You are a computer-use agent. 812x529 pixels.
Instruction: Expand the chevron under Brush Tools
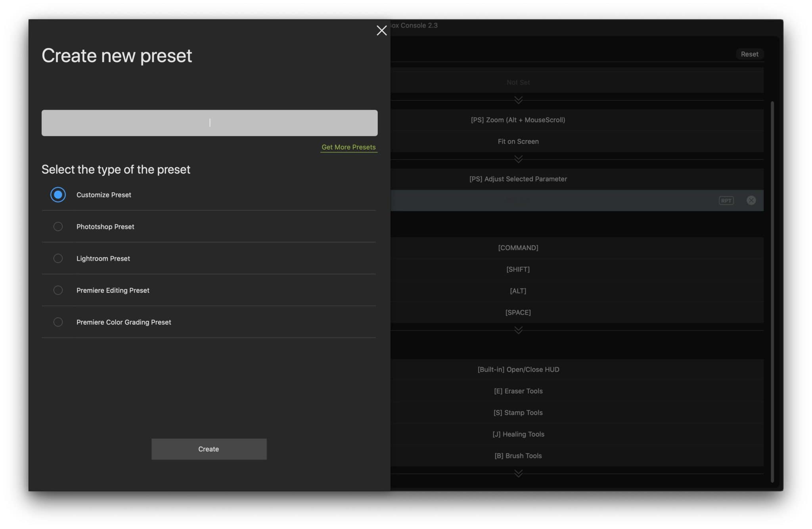tap(518, 474)
